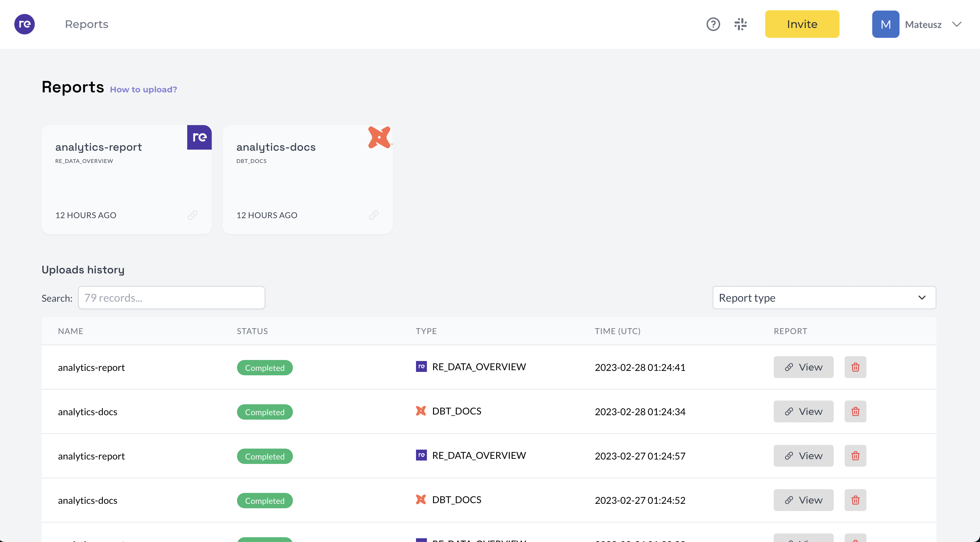Image resolution: width=980 pixels, height=542 pixels.
Task: Click Completed badge in 2023-02-28 01:24:41 row
Action: click(x=265, y=368)
